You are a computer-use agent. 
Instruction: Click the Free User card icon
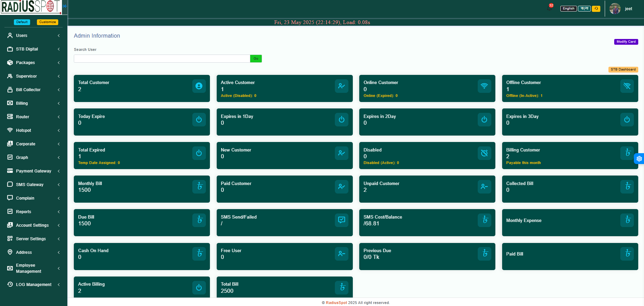[x=342, y=254]
